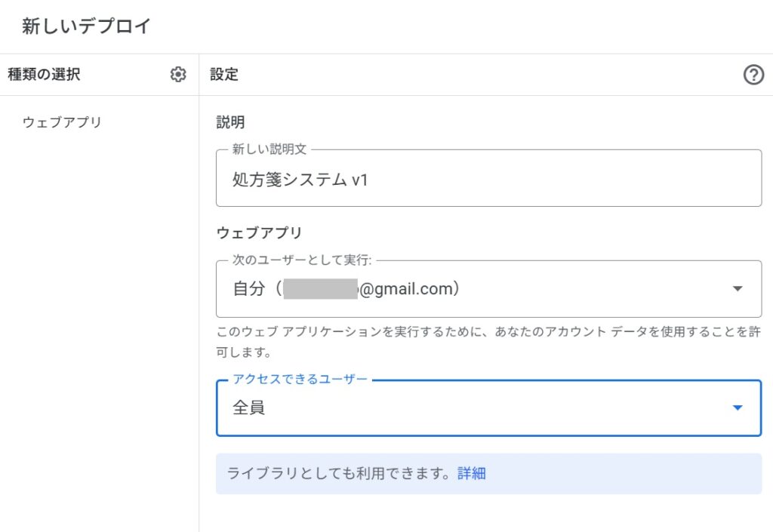Click the 種類の選択 header label
773x532 pixels.
tap(44, 75)
